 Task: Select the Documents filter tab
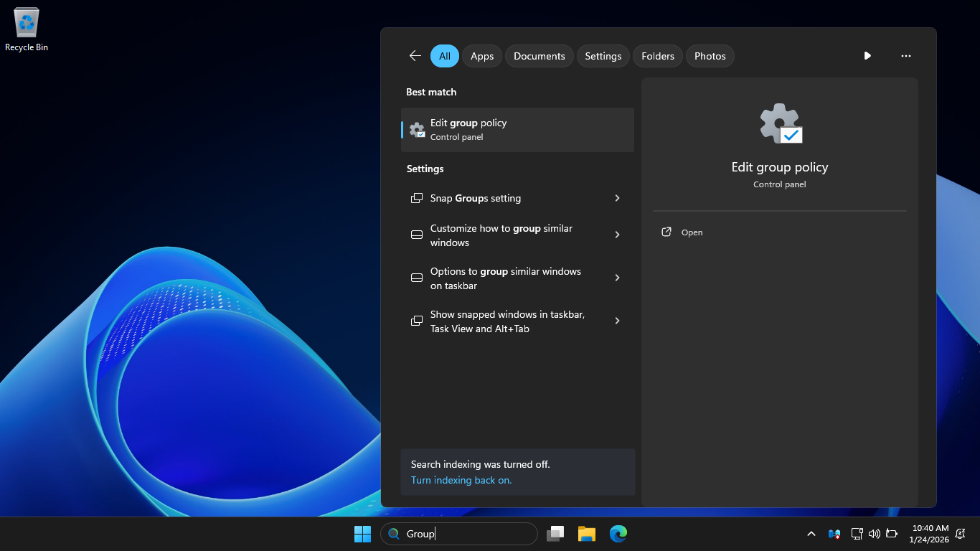(539, 56)
